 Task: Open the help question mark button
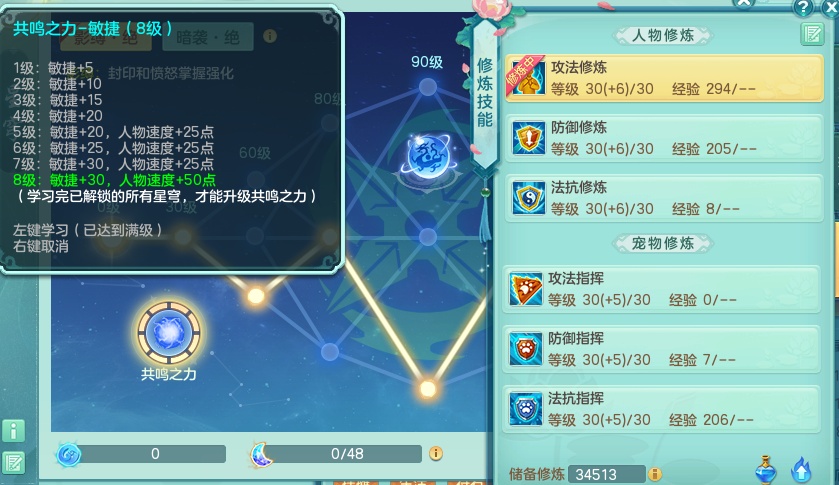pyautogui.click(x=803, y=7)
